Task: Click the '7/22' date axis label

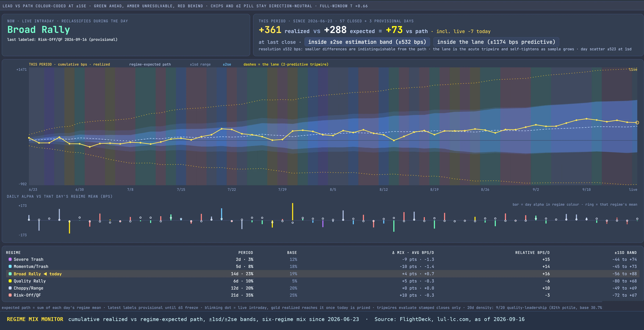Action: (231, 190)
